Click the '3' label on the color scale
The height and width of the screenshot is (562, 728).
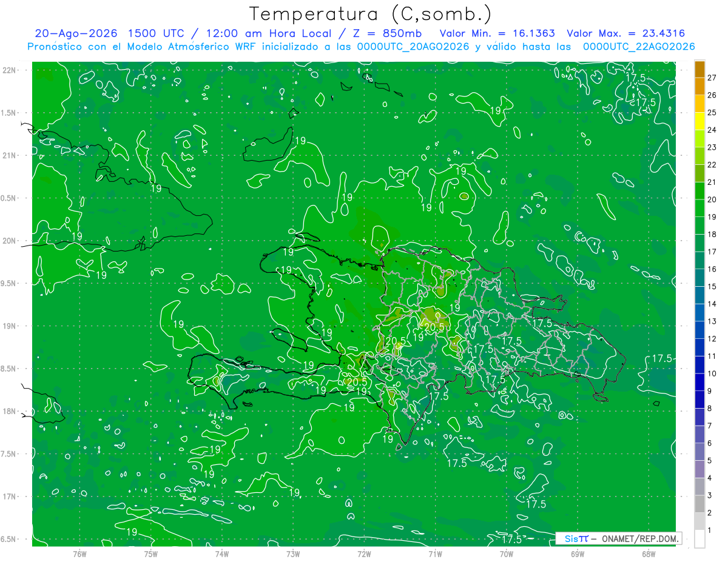(710, 495)
